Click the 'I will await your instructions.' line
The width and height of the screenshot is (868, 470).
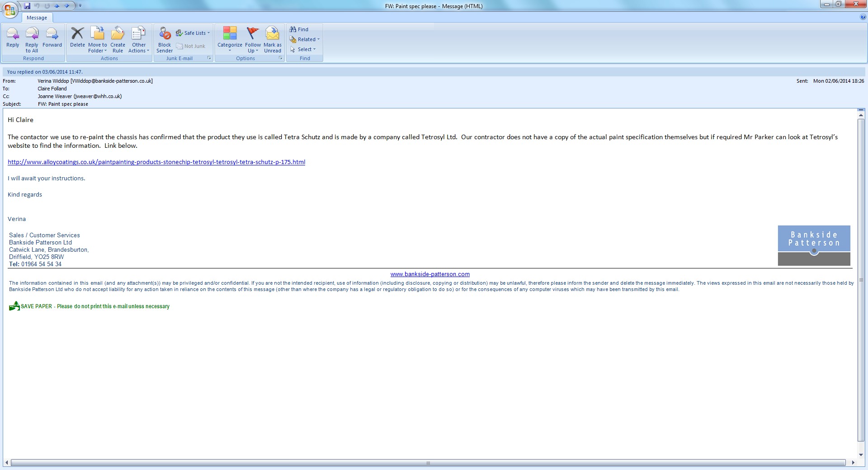click(x=47, y=178)
